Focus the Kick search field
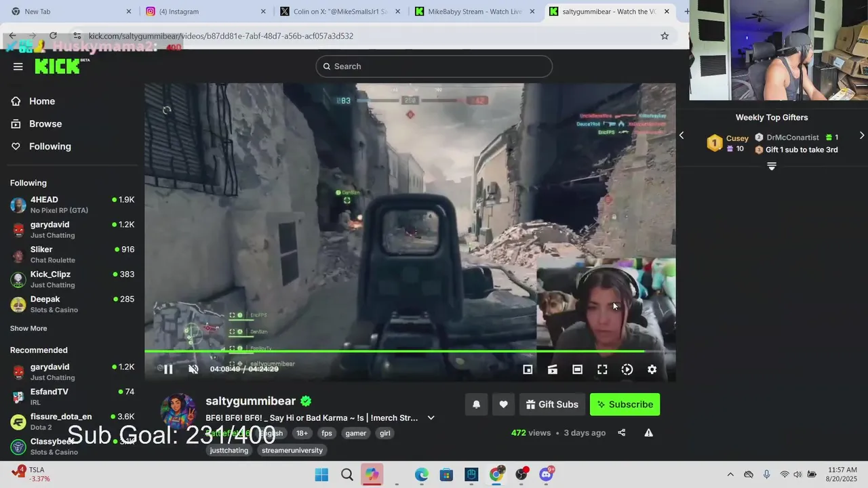The image size is (868, 488). click(x=434, y=66)
